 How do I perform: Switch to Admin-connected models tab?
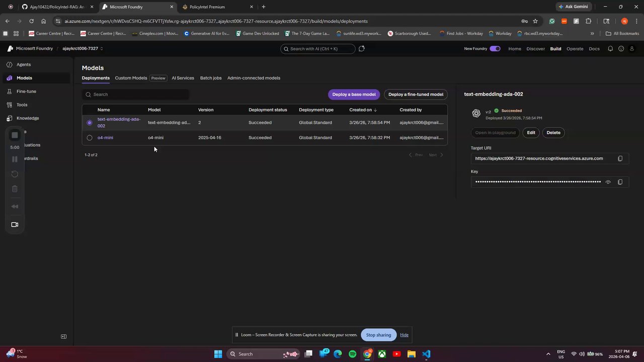click(x=254, y=78)
